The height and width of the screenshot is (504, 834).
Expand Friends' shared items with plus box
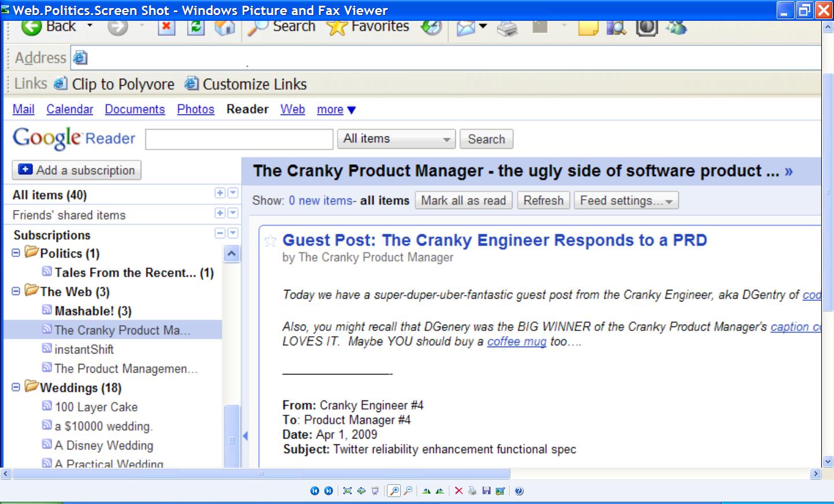click(220, 213)
